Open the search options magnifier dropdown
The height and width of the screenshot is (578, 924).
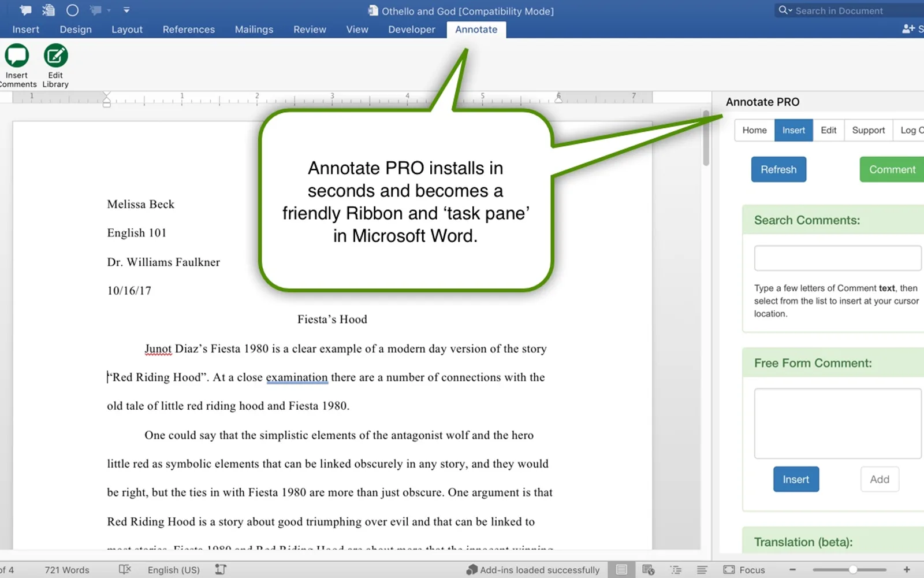point(785,10)
